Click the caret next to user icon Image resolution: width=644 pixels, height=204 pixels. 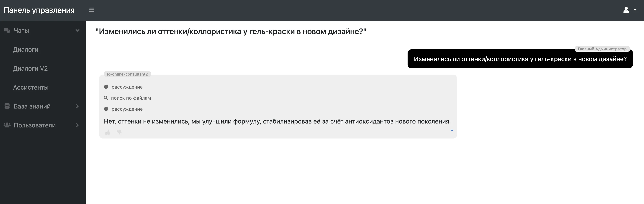635,10
